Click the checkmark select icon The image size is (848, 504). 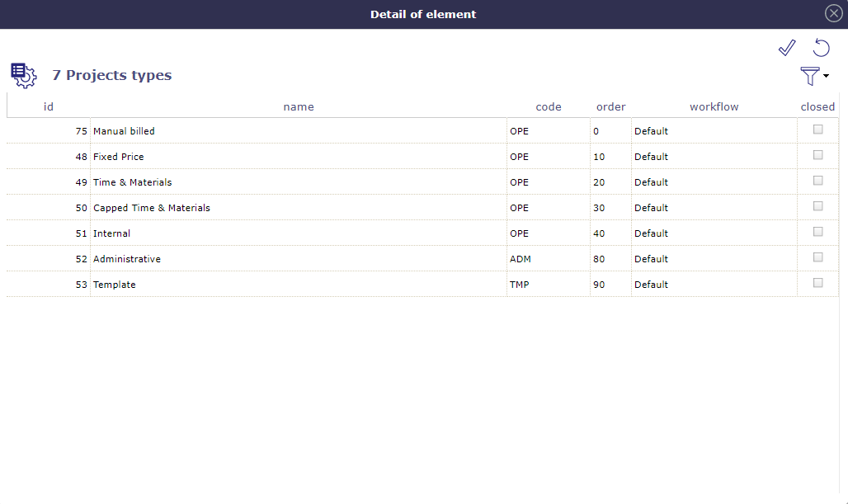[787, 48]
